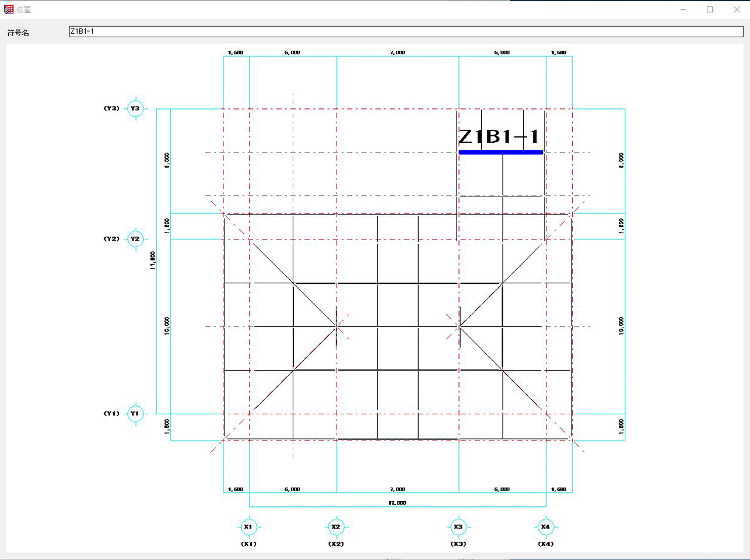Click the X1 grid axis circle marker

(248, 527)
